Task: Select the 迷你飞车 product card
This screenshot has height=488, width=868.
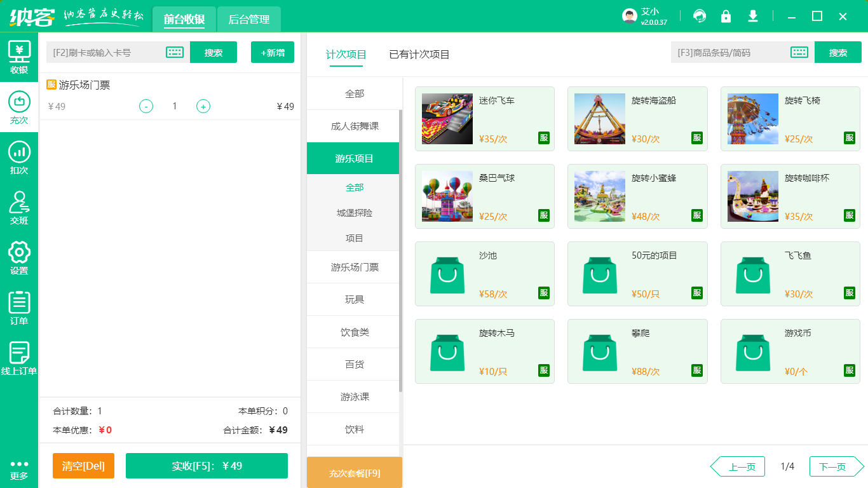Action: coord(484,119)
